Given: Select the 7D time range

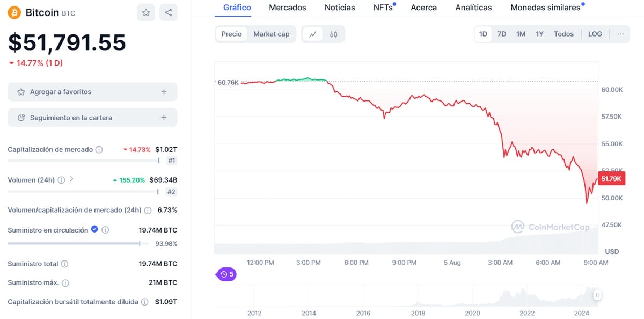Looking at the screenshot, I should tap(502, 34).
